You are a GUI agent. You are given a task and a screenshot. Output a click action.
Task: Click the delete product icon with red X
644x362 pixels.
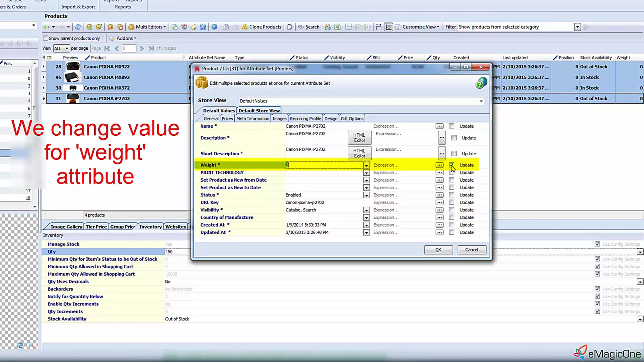pos(120,27)
